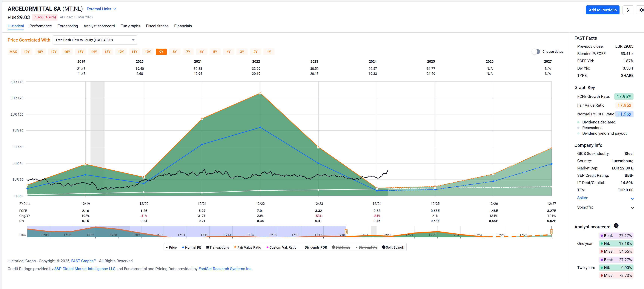Viewport: 644px width, 289px height.
Task: Toggle Normal PE legend series
Action: [191, 247]
